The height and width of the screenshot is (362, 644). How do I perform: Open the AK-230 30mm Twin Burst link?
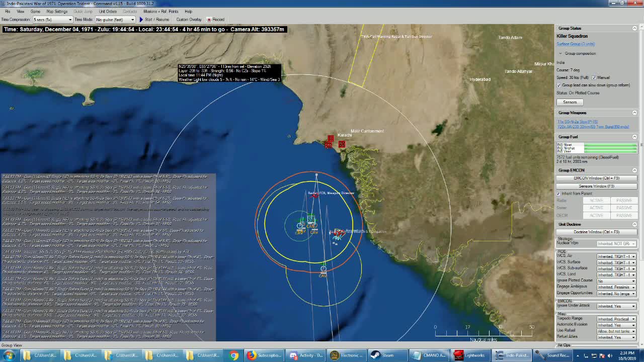(x=593, y=127)
